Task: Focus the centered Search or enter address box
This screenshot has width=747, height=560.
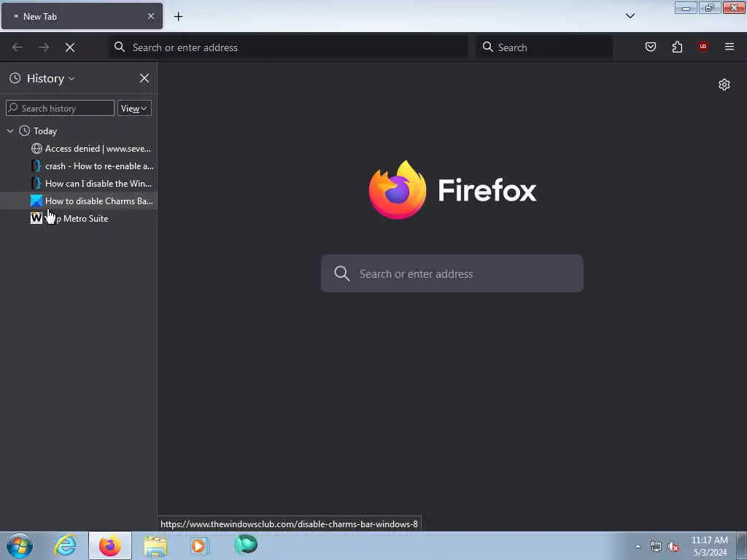Action: click(x=452, y=273)
